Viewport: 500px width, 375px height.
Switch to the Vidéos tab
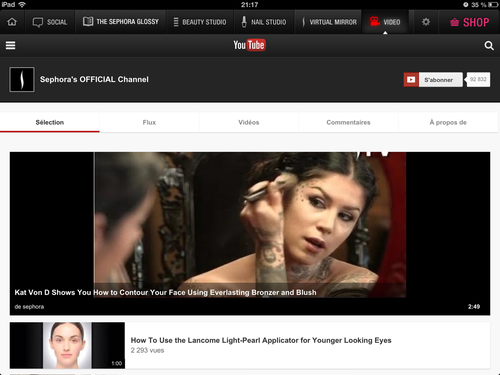point(249,122)
